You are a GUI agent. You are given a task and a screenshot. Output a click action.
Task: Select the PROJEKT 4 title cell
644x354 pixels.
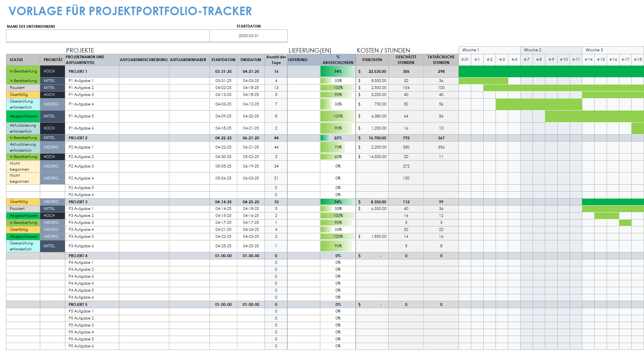tap(92, 256)
